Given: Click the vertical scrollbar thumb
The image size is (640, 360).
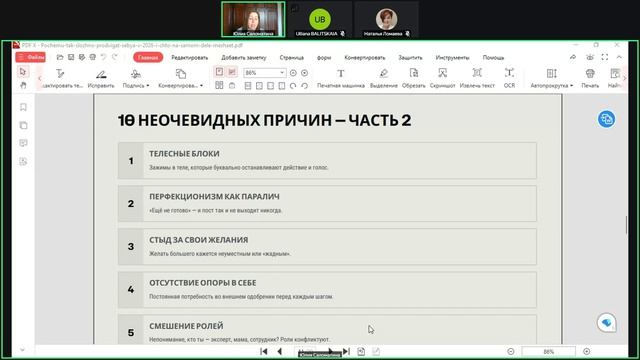Looking at the screenshot, I should 626,224.
